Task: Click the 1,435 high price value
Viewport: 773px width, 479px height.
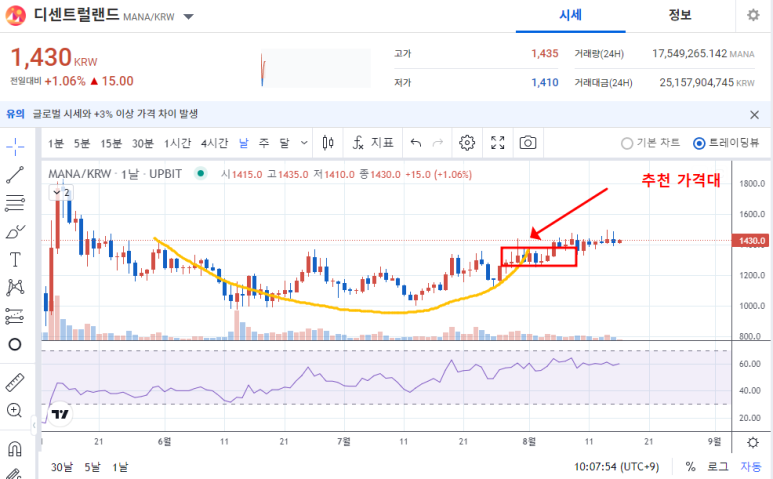Action: pyautogui.click(x=545, y=53)
